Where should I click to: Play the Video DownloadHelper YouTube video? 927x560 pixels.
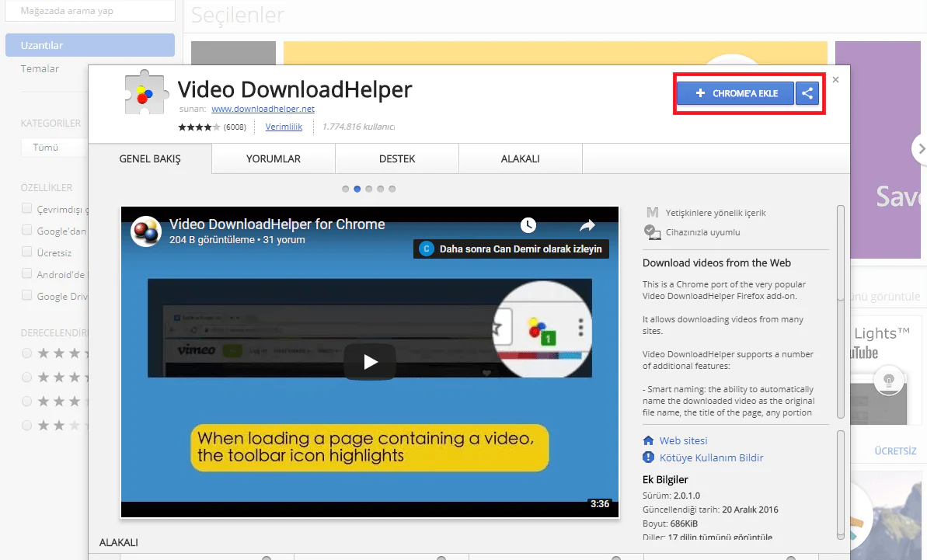click(370, 361)
